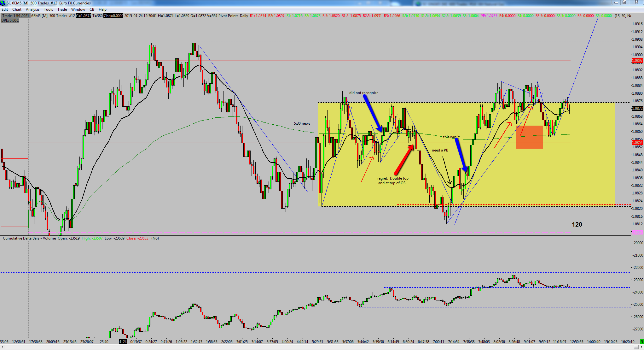The width and height of the screenshot is (644, 350).
Task: Open the Help menu
Action: pyautogui.click(x=102, y=9)
